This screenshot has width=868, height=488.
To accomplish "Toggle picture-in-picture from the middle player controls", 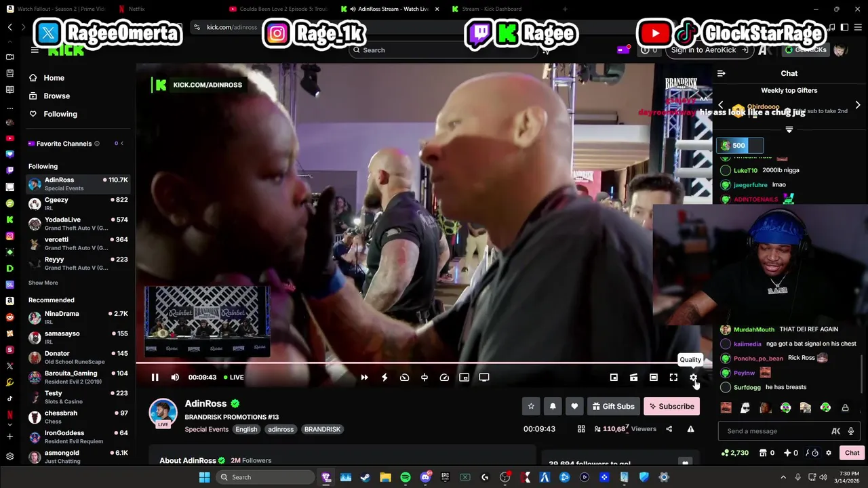I will (x=464, y=378).
